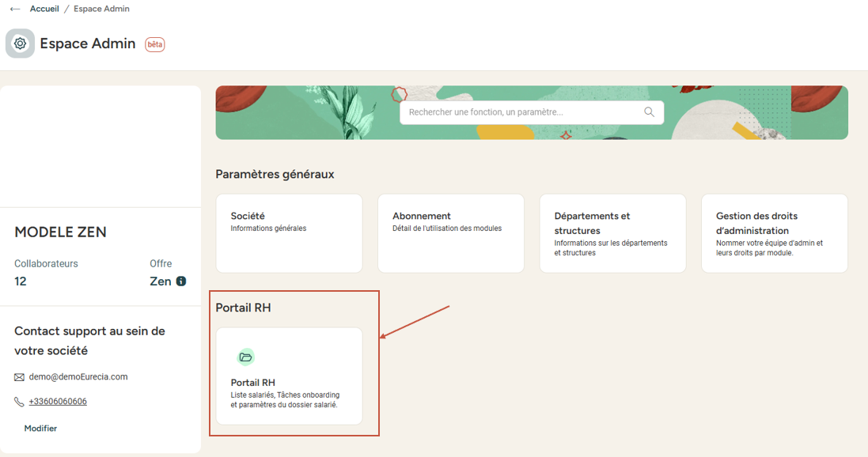
Task: Go to Accueil in the breadcrumb
Action: (44, 9)
